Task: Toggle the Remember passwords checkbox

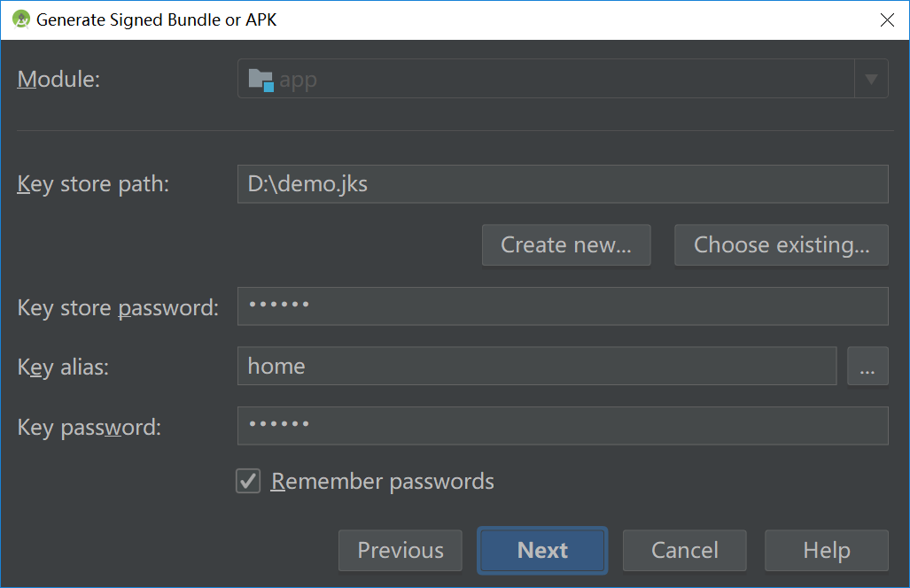Action: click(248, 482)
